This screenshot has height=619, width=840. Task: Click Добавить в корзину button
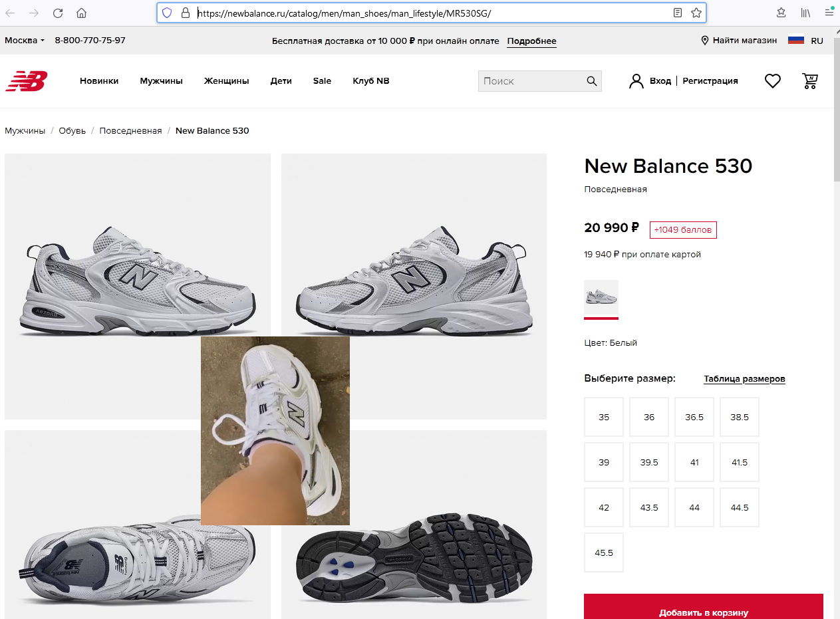704,606
